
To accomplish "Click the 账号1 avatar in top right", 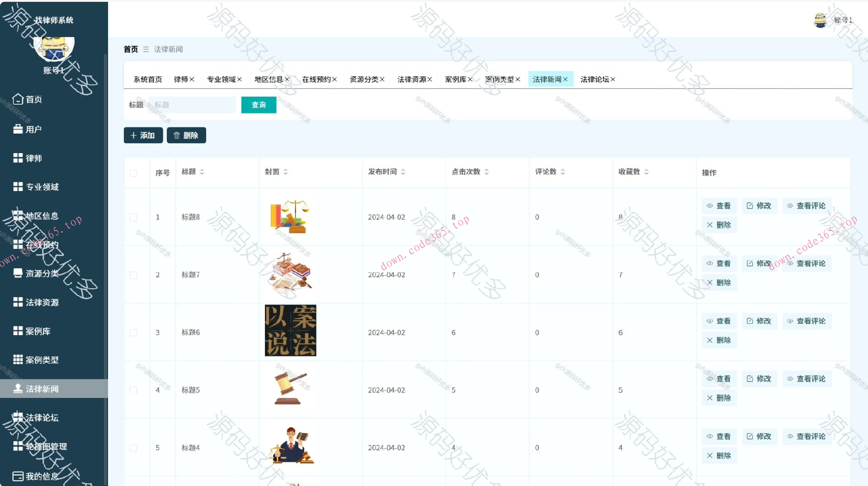I will pos(821,20).
